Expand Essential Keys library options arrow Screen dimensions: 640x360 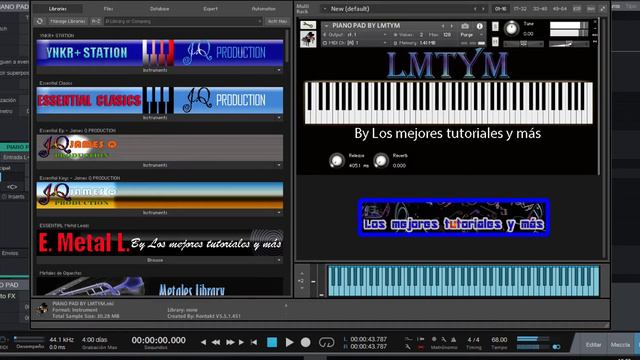[279, 213]
